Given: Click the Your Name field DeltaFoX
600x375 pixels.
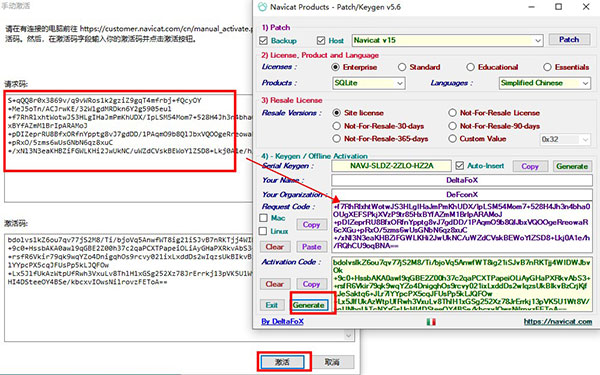Looking at the screenshot, I should [461, 180].
